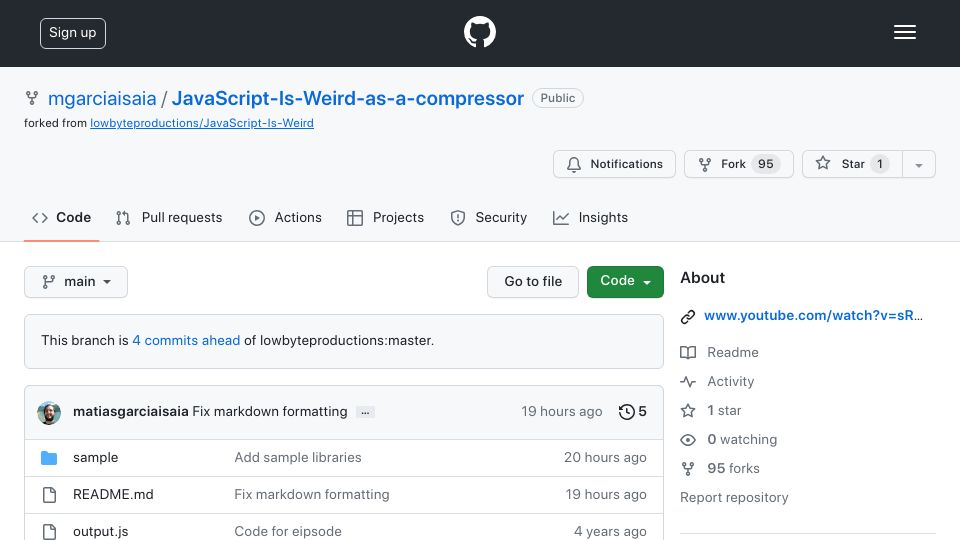Switch to the Pull requests tab
This screenshot has width=960, height=540.
point(169,217)
